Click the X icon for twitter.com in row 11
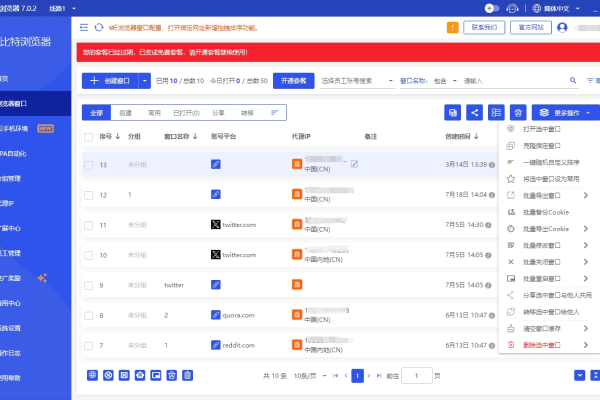 coord(216,224)
